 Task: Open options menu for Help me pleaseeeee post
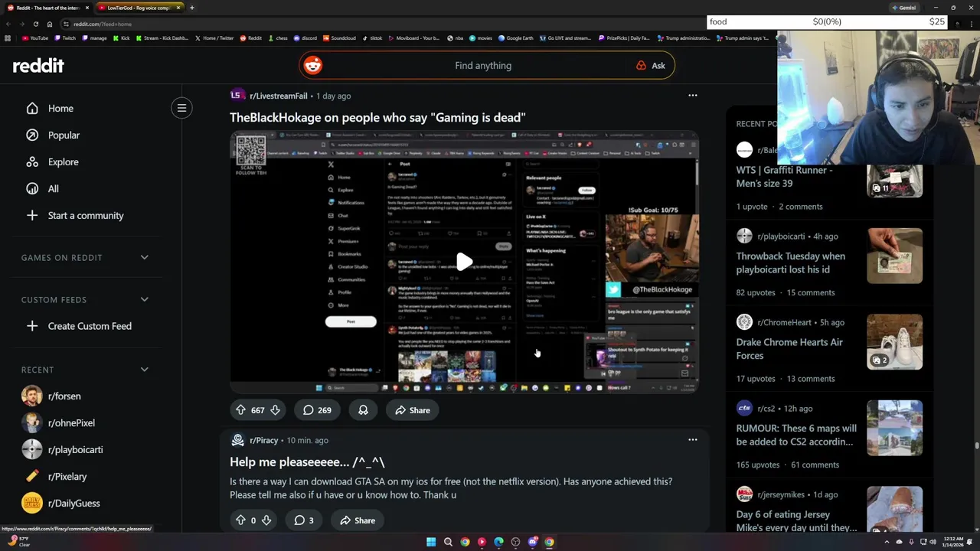tap(692, 440)
